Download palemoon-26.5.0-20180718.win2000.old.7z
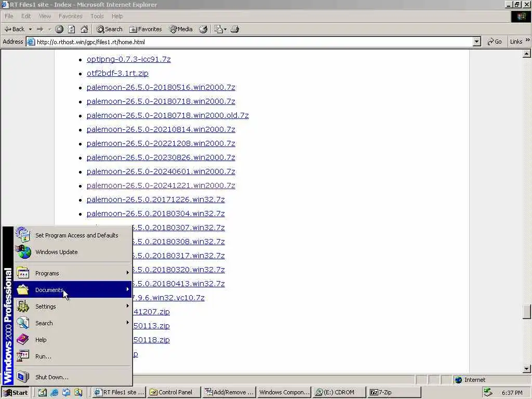This screenshot has height=399, width=532. pos(168,115)
